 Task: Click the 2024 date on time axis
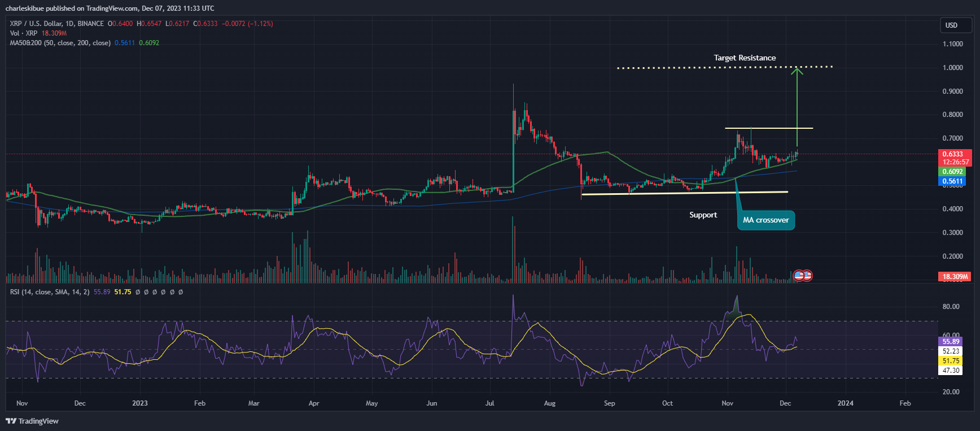click(x=845, y=403)
